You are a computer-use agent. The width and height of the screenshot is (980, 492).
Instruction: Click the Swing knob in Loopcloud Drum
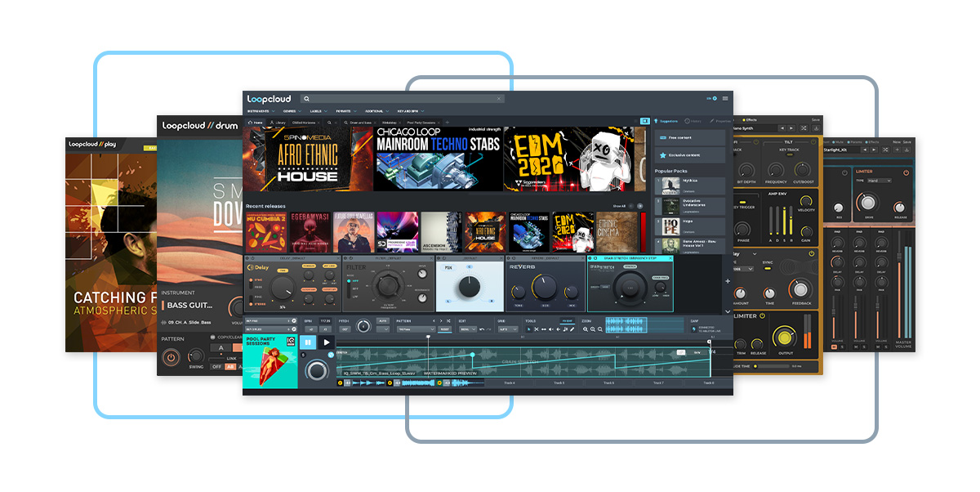196,356
